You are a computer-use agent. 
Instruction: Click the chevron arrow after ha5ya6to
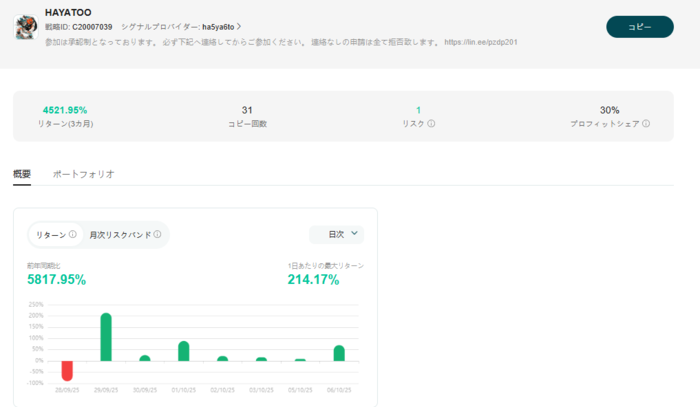(x=239, y=26)
